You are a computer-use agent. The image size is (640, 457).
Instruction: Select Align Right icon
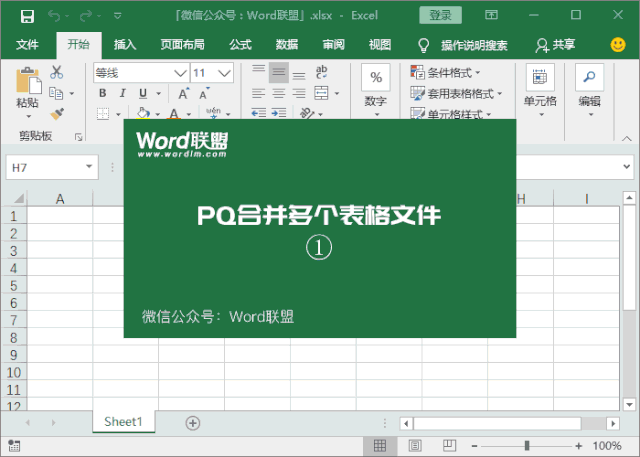click(x=299, y=94)
